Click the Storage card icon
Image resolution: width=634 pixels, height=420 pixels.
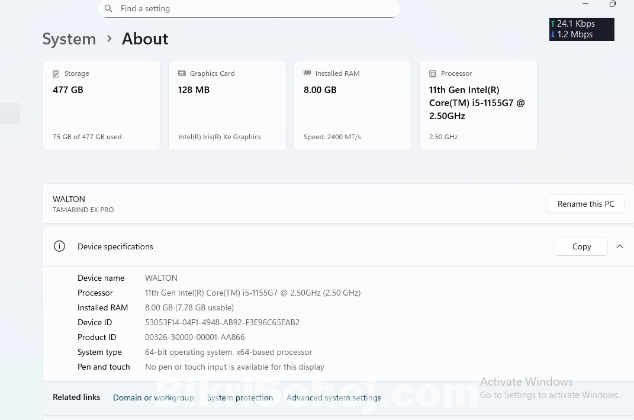click(56, 74)
